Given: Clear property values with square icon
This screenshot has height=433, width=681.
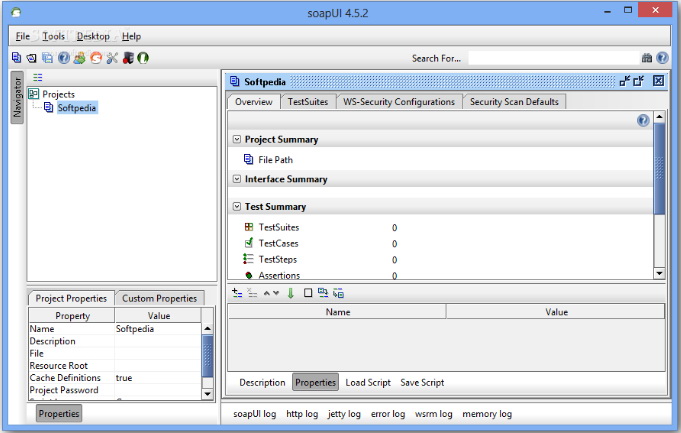Looking at the screenshot, I should [307, 293].
